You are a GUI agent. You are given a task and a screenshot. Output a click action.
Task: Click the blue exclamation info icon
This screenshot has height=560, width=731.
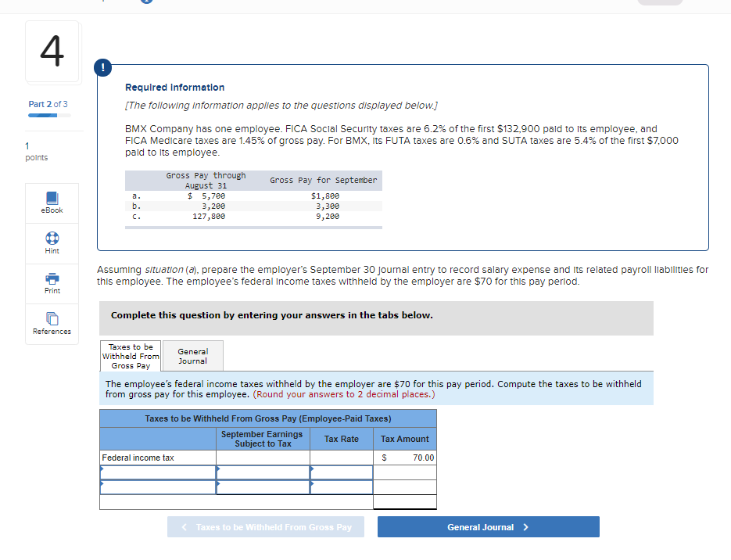click(x=102, y=67)
